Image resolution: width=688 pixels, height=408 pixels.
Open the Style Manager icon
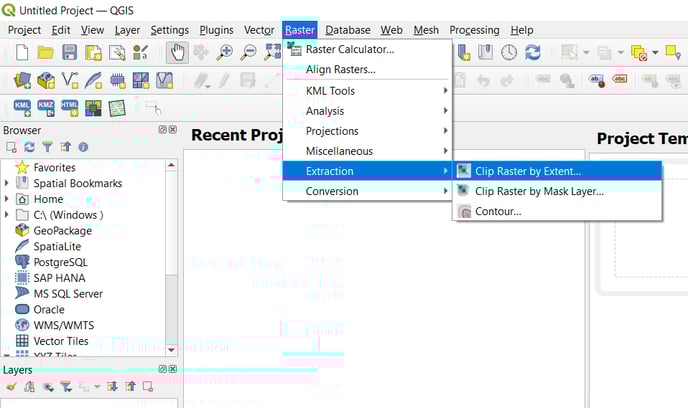pyautogui.click(x=141, y=53)
